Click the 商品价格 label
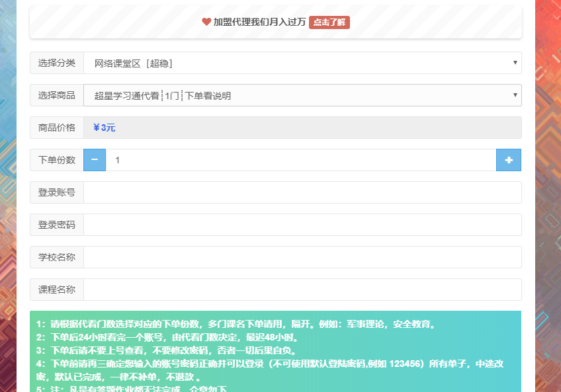Image resolution: width=561 pixels, height=392 pixels. click(x=57, y=128)
